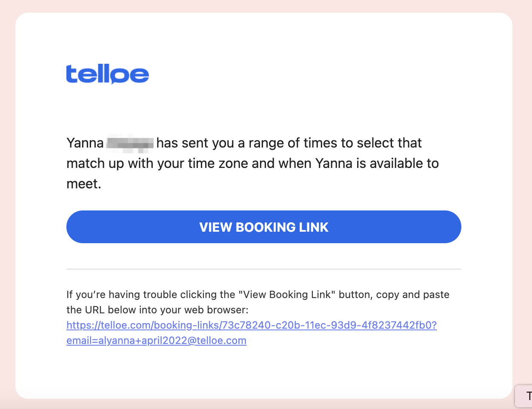
Task: Click the words "copy and paste" in help text
Action: pos(413,295)
